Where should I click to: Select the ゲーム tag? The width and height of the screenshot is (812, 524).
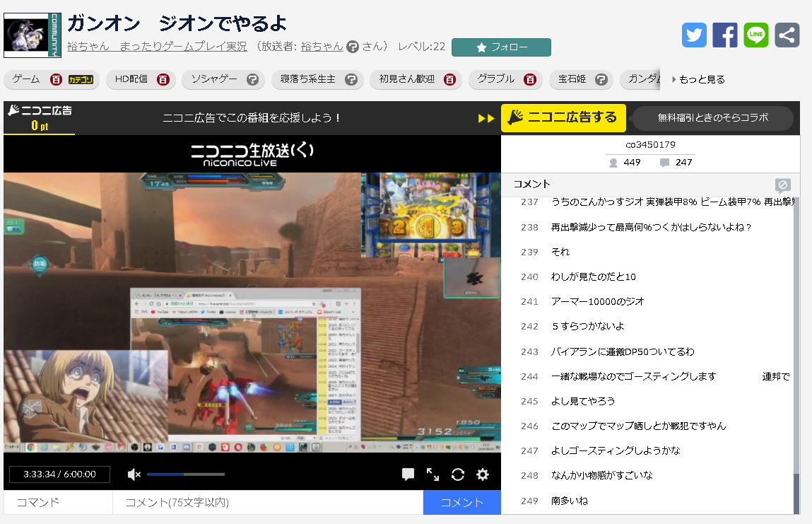pyautogui.click(x=26, y=78)
